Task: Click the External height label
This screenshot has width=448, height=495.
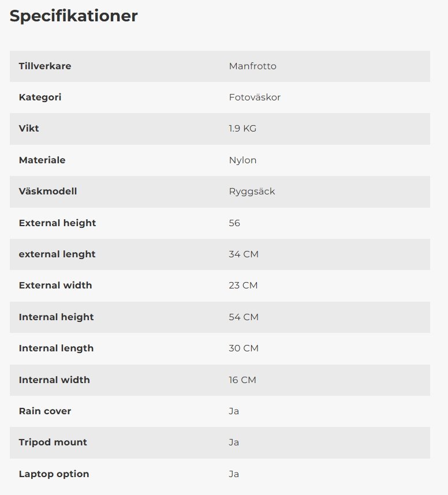Action: click(57, 223)
